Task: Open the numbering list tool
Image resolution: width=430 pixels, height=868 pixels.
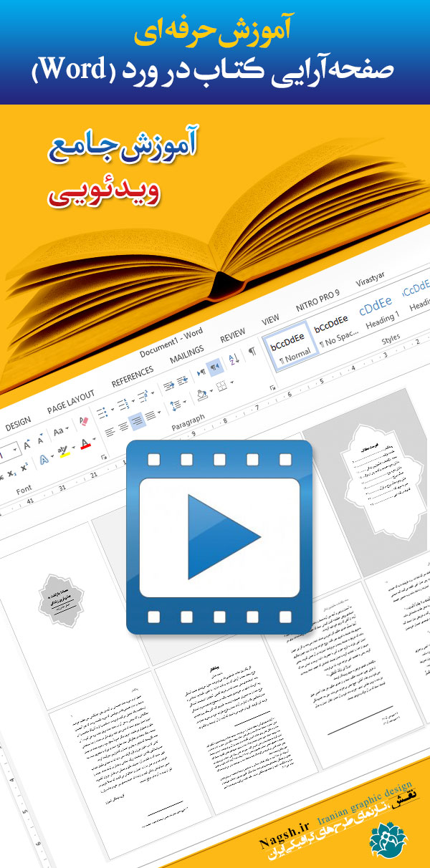Action: point(123,404)
